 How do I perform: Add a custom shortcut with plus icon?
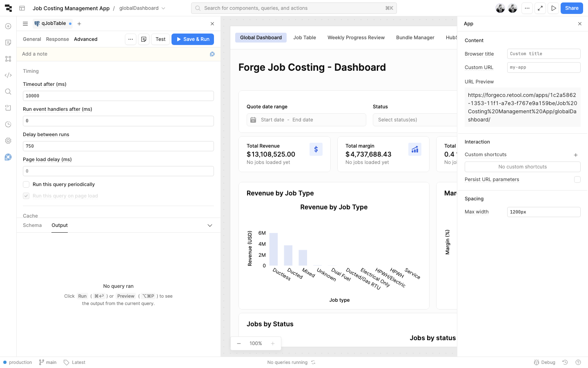(576, 155)
